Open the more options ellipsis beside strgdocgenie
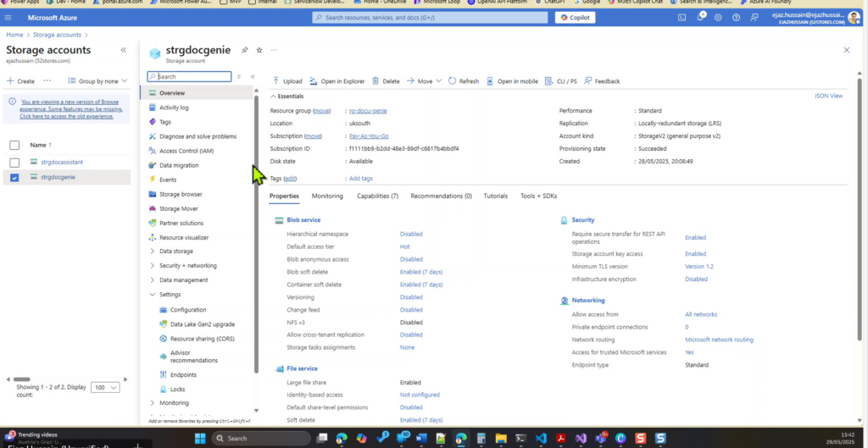The height and width of the screenshot is (448, 868). tap(274, 50)
